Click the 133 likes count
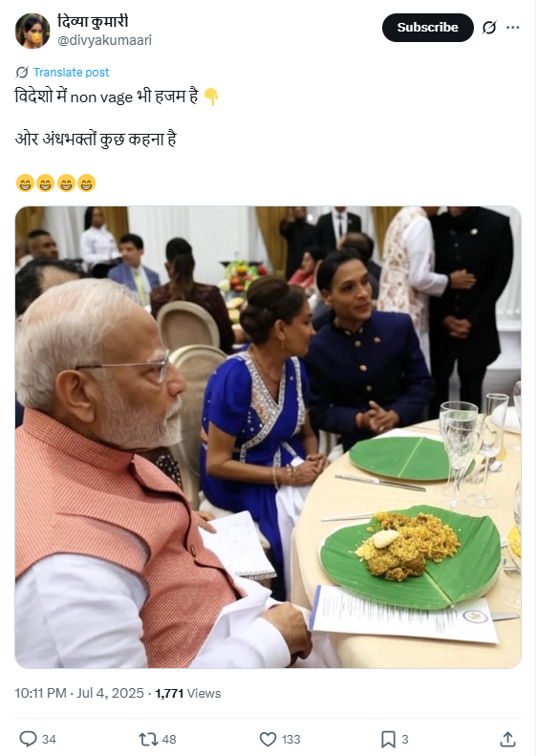The image size is (537, 756). coord(291,740)
